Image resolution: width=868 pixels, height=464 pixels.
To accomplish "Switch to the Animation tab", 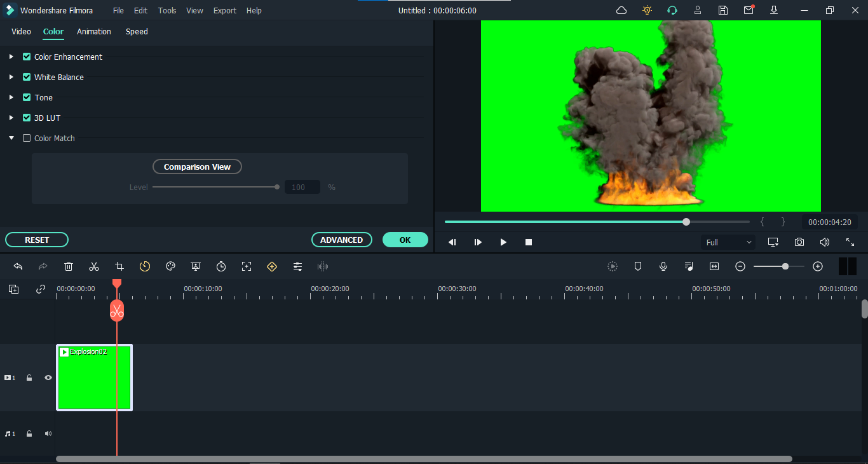I will click(x=94, y=32).
